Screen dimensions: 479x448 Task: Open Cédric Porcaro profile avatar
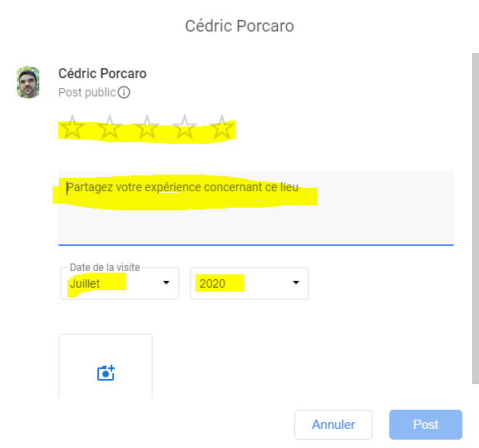coord(28,82)
